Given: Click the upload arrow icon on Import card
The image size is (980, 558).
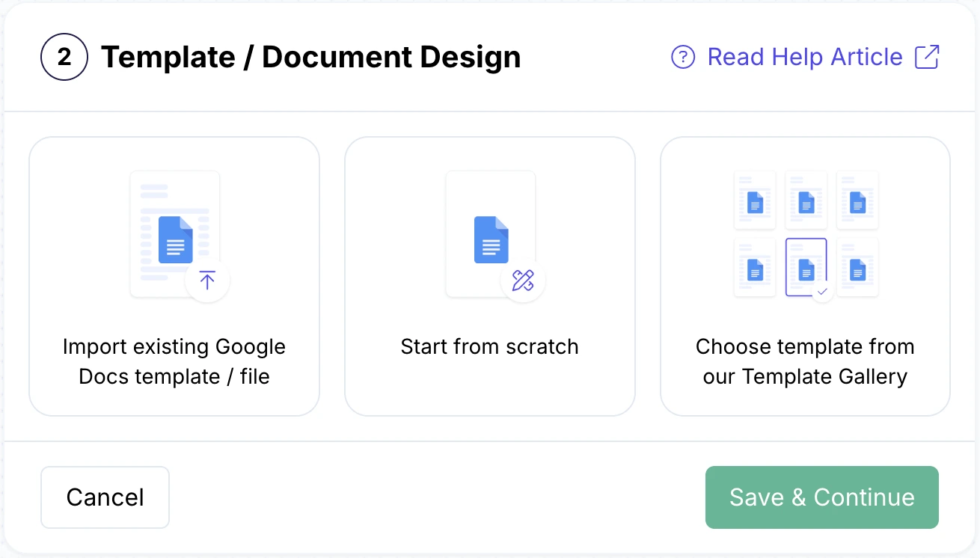Looking at the screenshot, I should 208,280.
